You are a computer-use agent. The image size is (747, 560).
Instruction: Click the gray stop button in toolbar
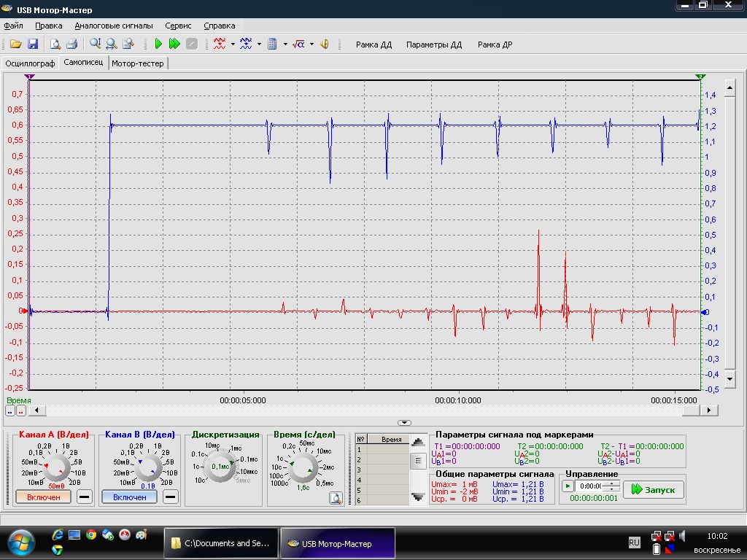coord(192,44)
